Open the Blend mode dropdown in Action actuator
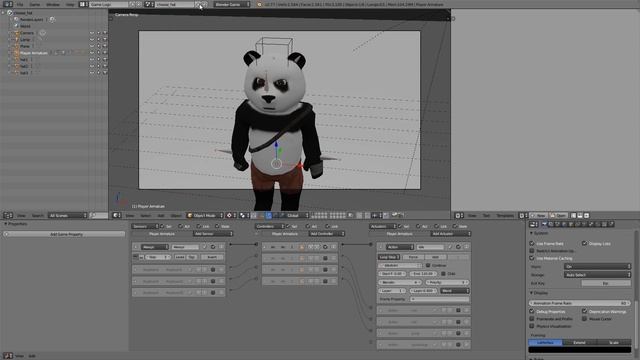 (x=454, y=291)
